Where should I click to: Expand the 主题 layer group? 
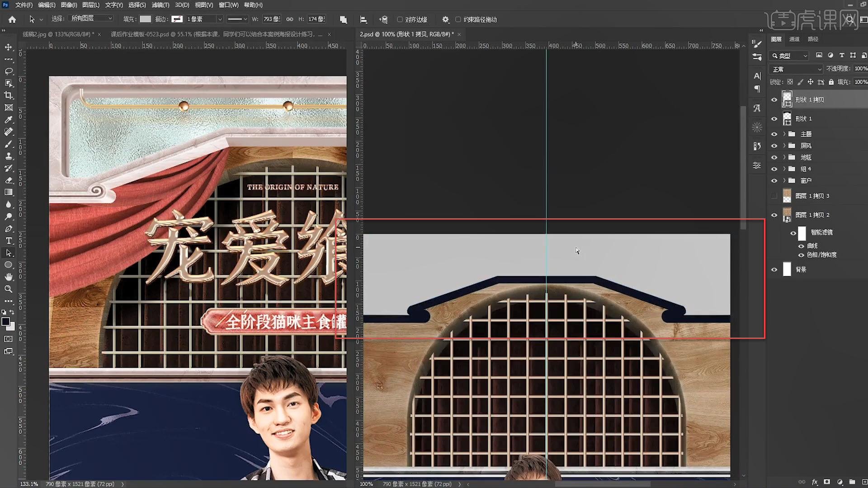click(784, 134)
